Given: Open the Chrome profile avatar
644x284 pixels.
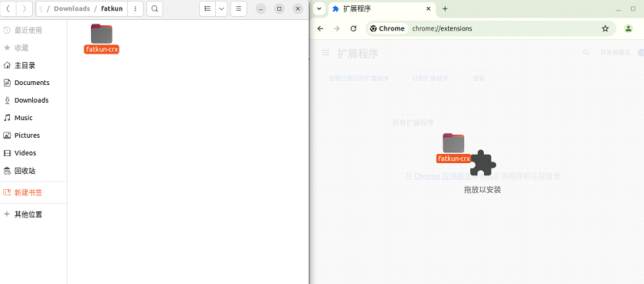Looking at the screenshot, I should (x=629, y=28).
